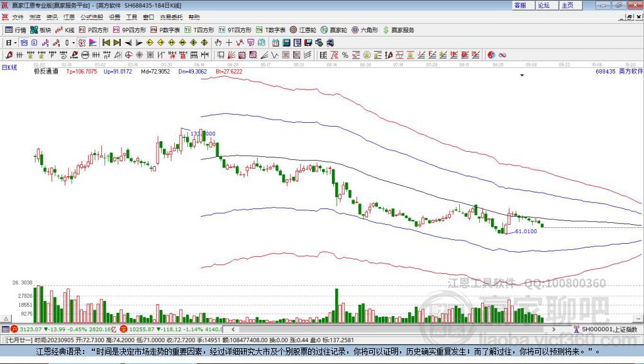Open the 赢家轮 wheel tool

click(x=334, y=30)
